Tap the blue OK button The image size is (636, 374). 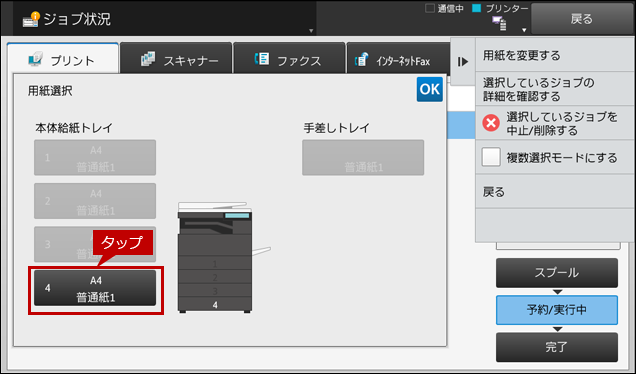(x=430, y=89)
